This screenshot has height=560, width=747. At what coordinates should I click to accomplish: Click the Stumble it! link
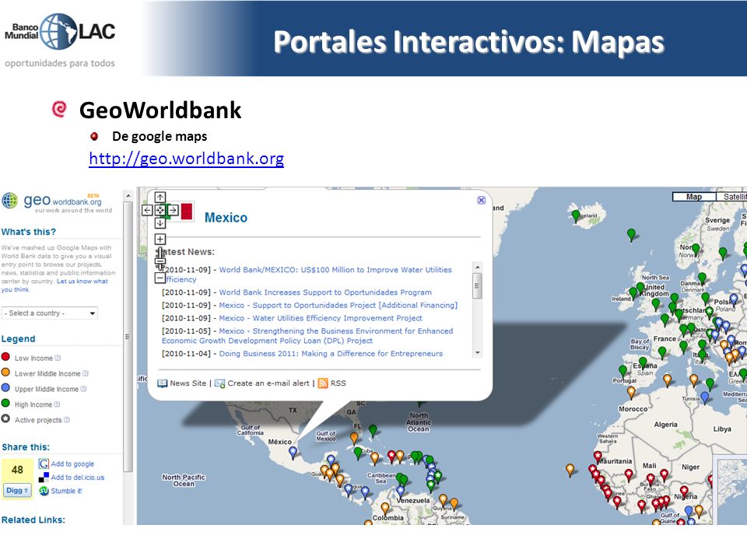coord(67,491)
